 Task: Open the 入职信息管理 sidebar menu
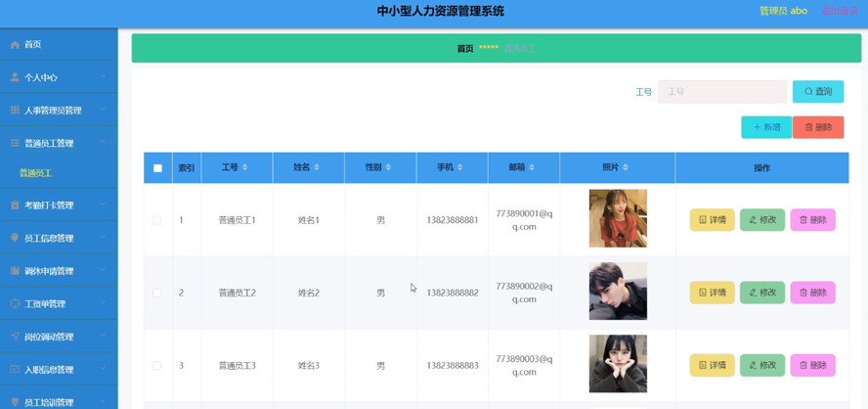click(x=49, y=370)
